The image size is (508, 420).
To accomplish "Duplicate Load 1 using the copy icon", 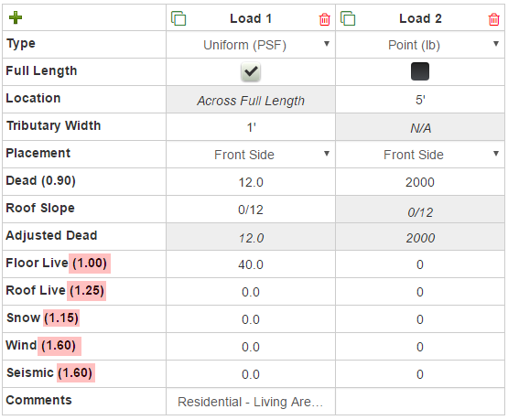I will 178,18.
